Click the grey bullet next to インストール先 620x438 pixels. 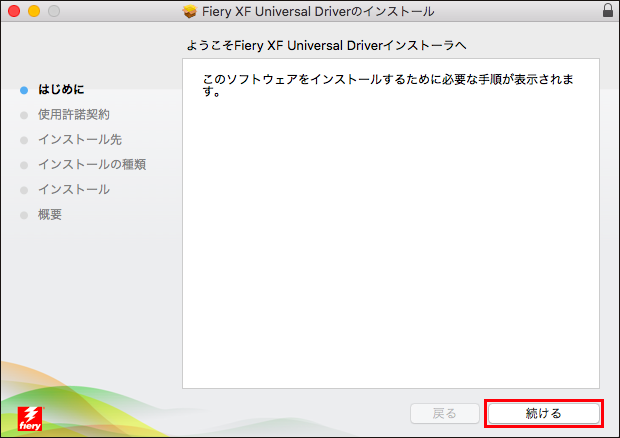tap(24, 140)
